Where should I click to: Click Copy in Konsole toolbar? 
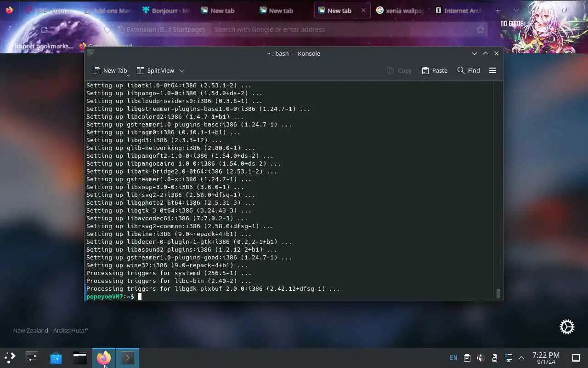click(399, 70)
